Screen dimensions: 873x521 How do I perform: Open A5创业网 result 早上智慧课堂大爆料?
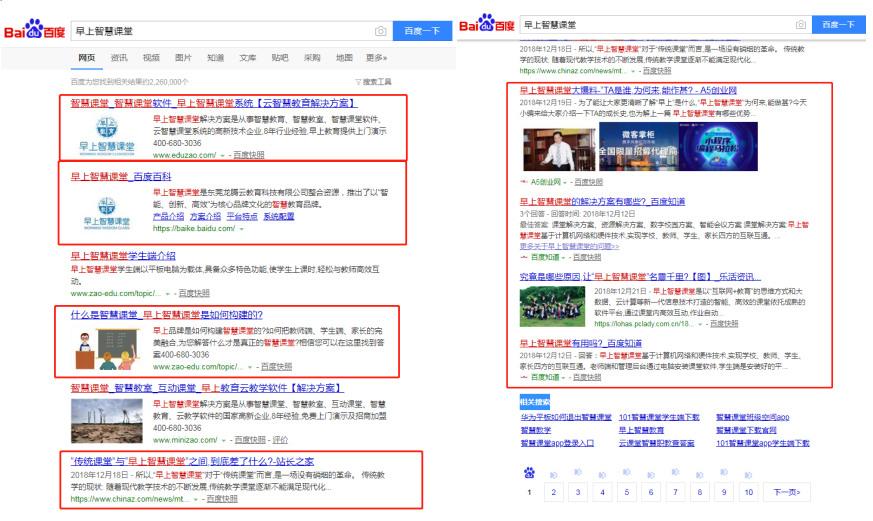coord(628,90)
